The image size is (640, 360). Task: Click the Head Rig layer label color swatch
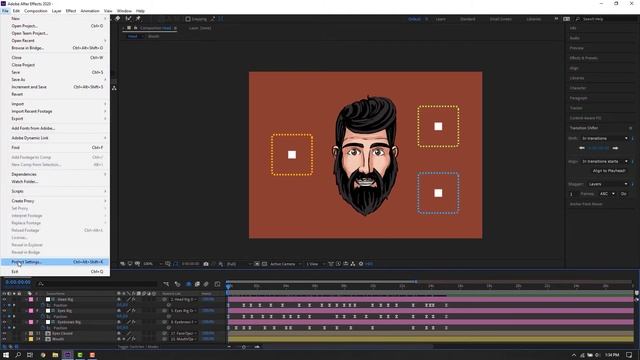pyautogui.click(x=31, y=299)
